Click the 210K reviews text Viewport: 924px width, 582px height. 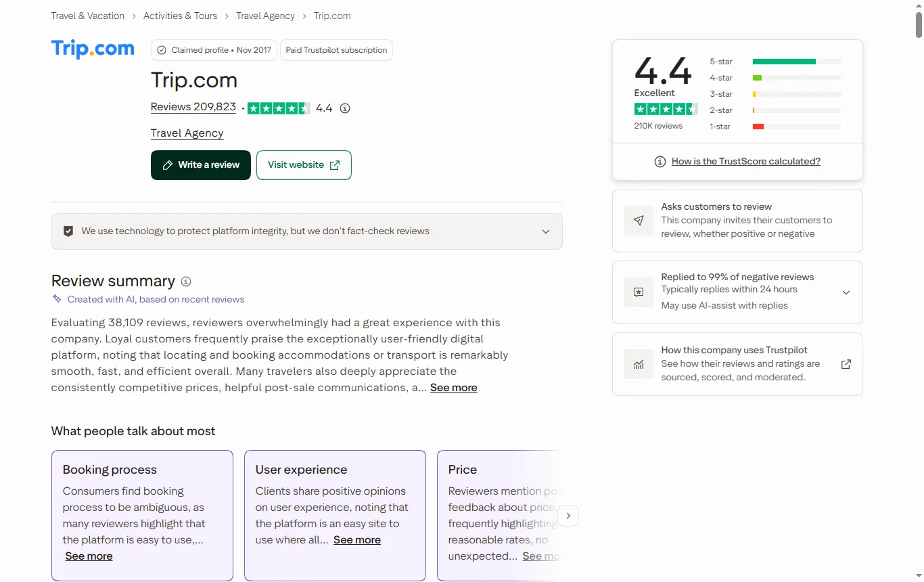click(x=658, y=126)
